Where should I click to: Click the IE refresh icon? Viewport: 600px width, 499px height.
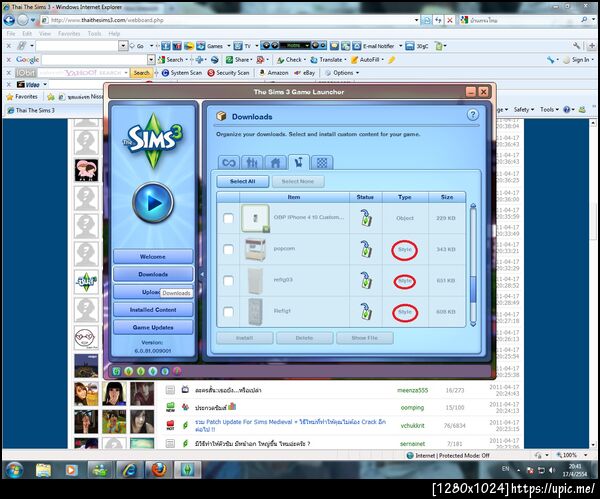click(x=439, y=20)
